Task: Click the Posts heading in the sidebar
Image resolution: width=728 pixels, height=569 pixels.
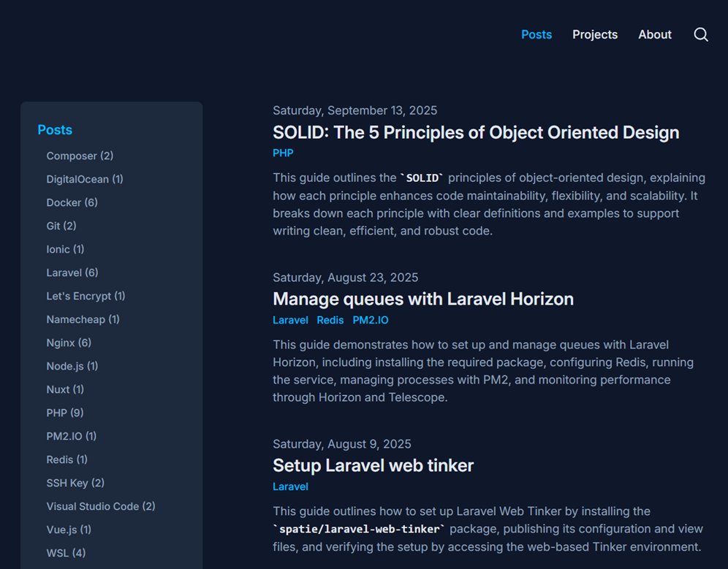Action: tap(55, 130)
